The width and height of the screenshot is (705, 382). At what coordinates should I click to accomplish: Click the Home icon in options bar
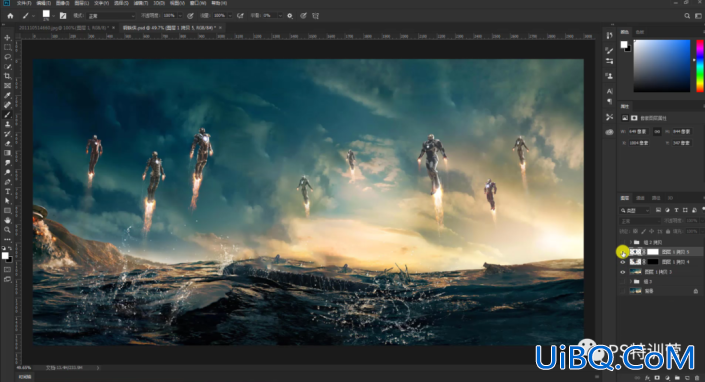point(10,16)
